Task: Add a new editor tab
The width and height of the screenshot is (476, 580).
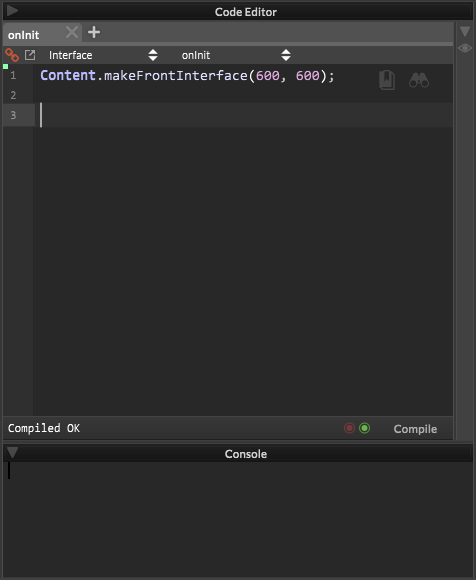Action: click(x=94, y=32)
